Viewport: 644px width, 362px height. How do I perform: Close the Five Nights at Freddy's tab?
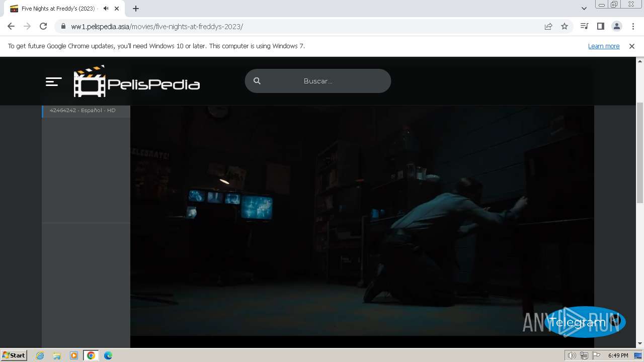pos(117,9)
